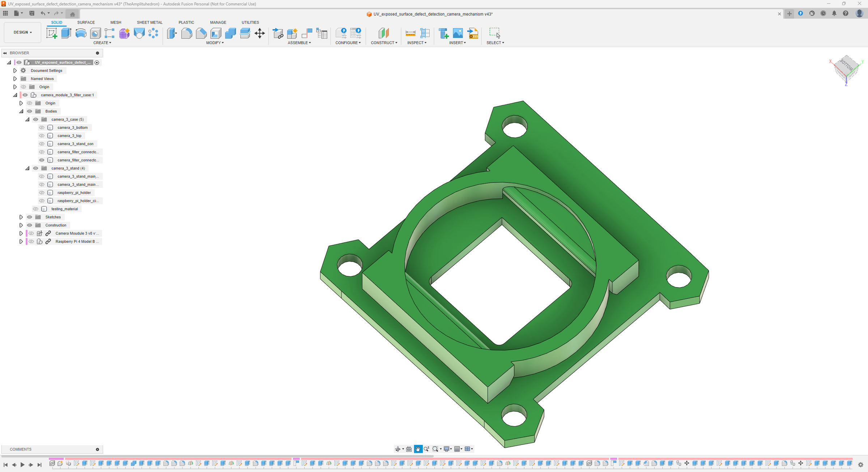
Task: Click the Window Select tool icon
Action: point(494,33)
